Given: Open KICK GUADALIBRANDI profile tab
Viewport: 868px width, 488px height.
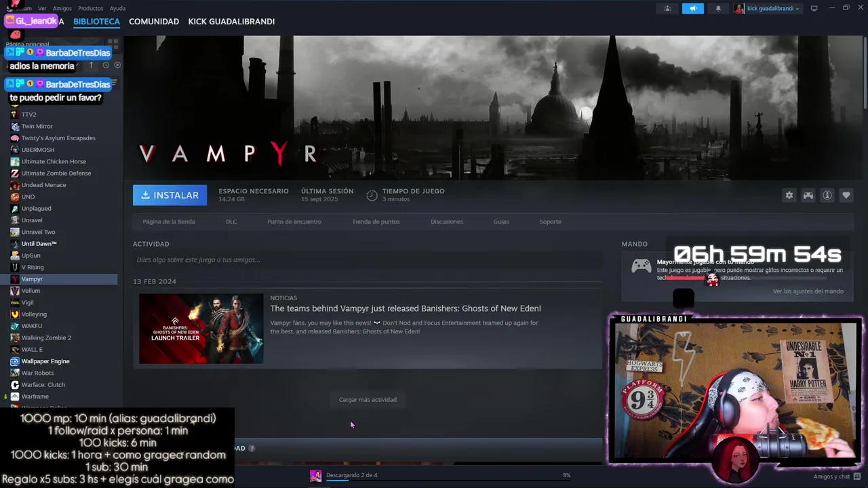Looking at the screenshot, I should click(x=231, y=22).
